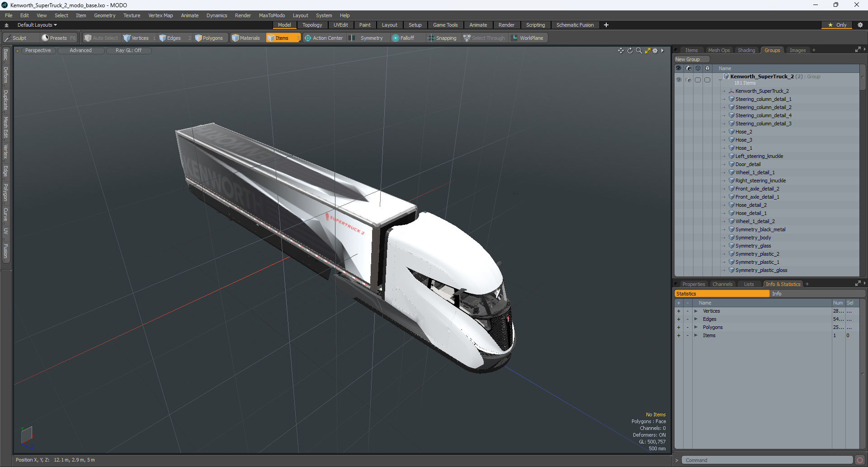Toggle Ray GL off/on

[128, 51]
